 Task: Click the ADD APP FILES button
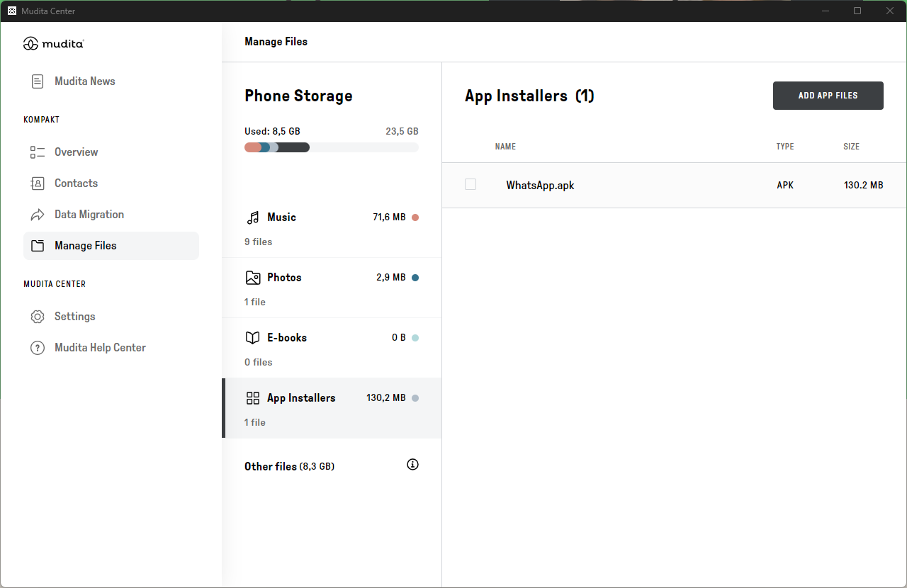tap(828, 96)
